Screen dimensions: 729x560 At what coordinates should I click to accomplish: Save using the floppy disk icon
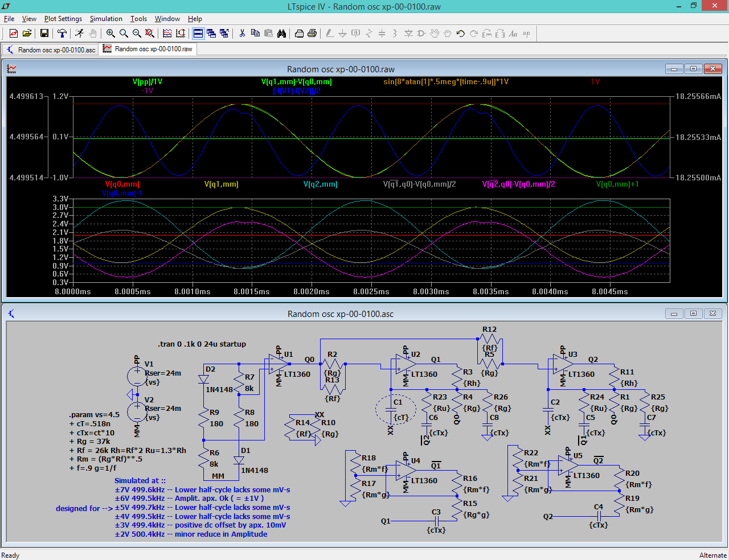pyautogui.click(x=44, y=34)
